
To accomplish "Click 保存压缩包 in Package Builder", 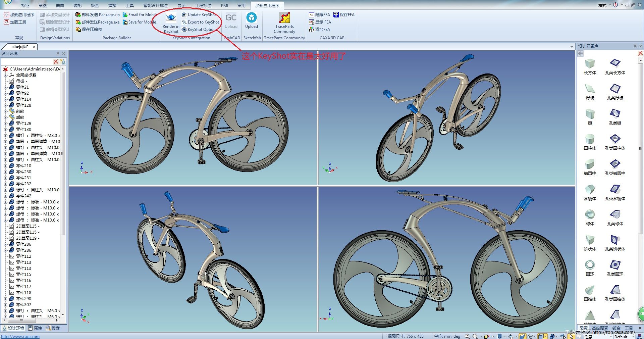I will (x=89, y=30).
